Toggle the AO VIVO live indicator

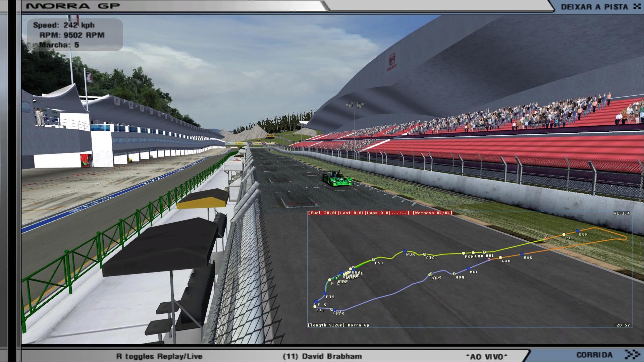point(487,356)
